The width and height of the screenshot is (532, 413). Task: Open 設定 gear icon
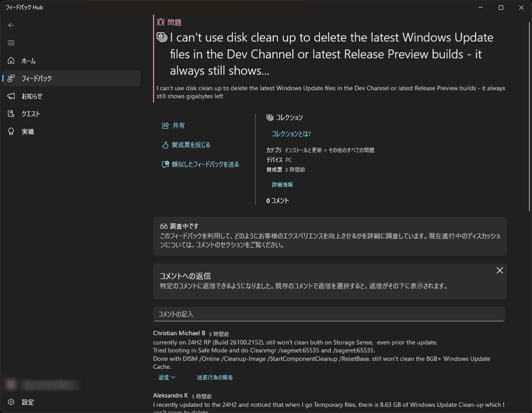(x=12, y=402)
